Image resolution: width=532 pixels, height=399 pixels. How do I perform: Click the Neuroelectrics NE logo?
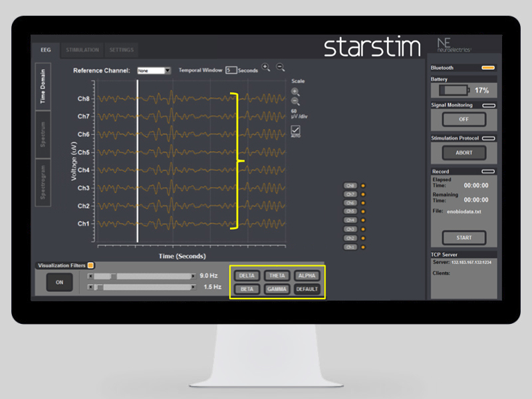[454, 45]
